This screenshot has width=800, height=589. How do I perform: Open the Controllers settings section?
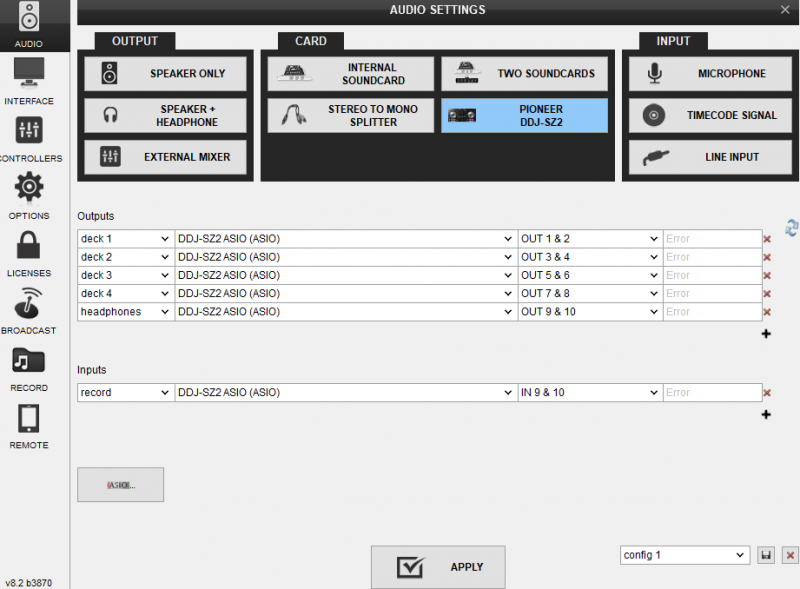29,139
